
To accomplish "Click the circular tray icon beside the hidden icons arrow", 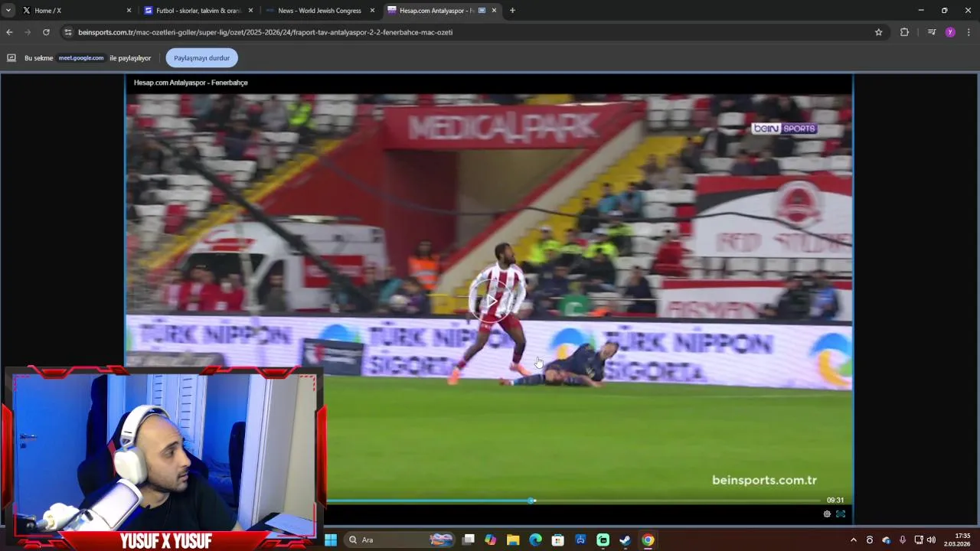I will point(870,540).
